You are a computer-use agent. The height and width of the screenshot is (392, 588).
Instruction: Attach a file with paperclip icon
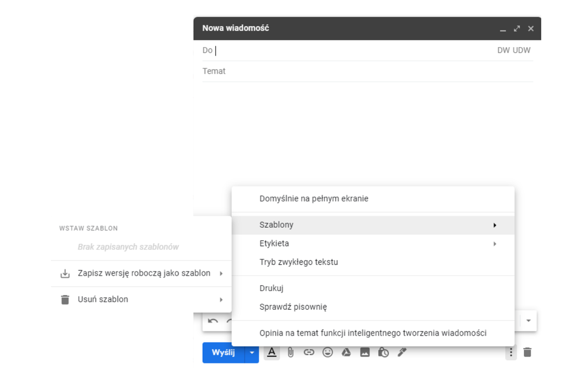click(291, 352)
